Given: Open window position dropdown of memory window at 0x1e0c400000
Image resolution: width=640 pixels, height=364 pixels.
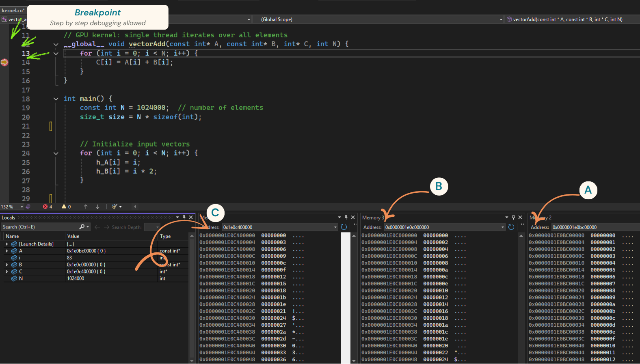Looking at the screenshot, I should tap(339, 218).
